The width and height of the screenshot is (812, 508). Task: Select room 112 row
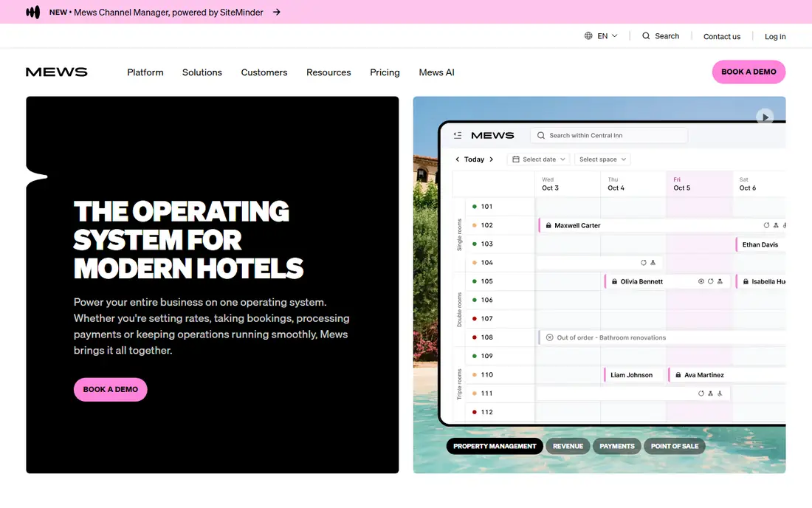[500, 412]
